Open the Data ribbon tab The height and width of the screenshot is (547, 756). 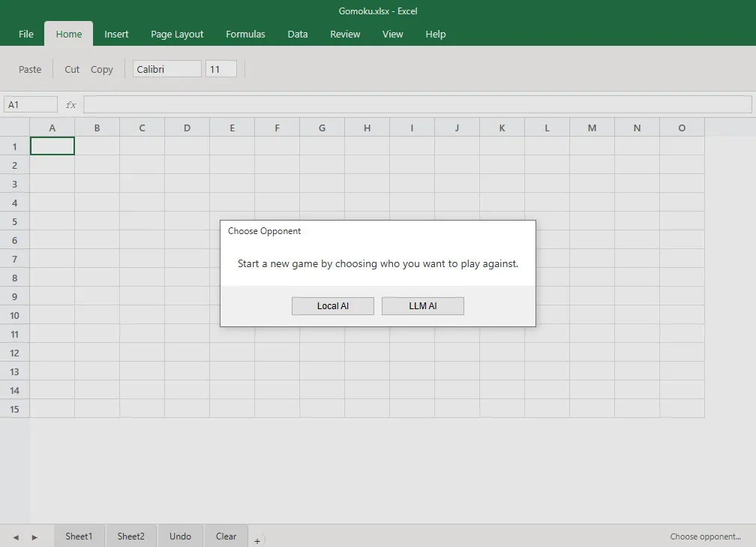(x=298, y=35)
